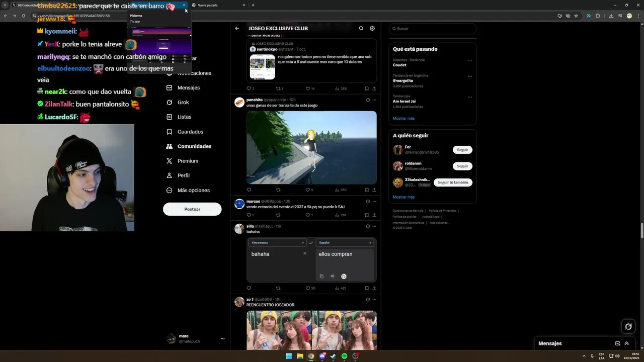Screen dimensions: 644x362
Task: View 263 views stats on panchito's post
Action: (x=340, y=190)
